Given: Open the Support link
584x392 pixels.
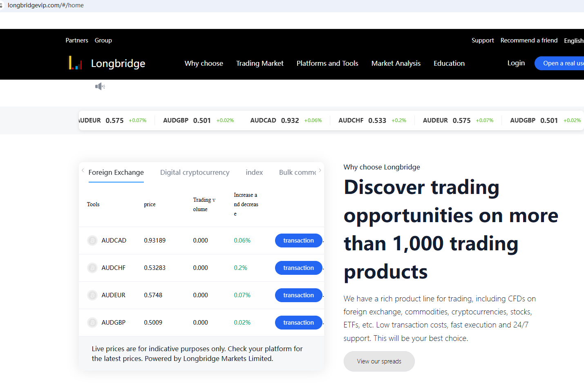Looking at the screenshot, I should click(483, 40).
